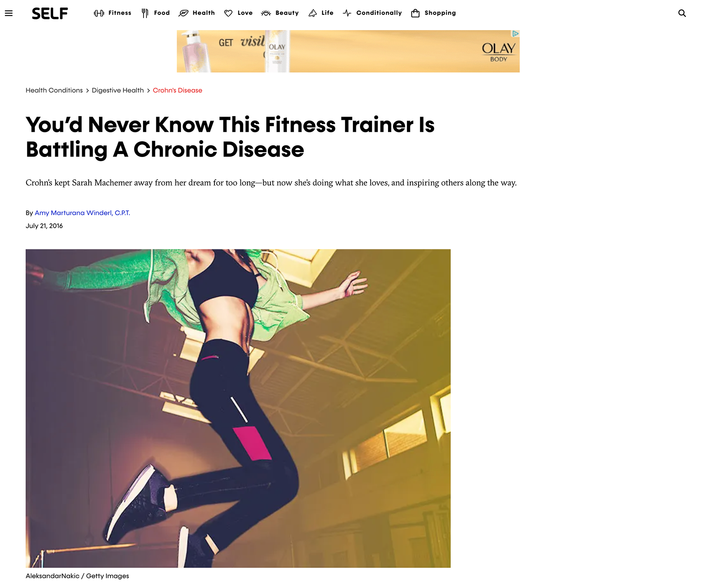This screenshot has width=701, height=588.
Task: Click the Olay Body banner advertisement
Action: 348,51
